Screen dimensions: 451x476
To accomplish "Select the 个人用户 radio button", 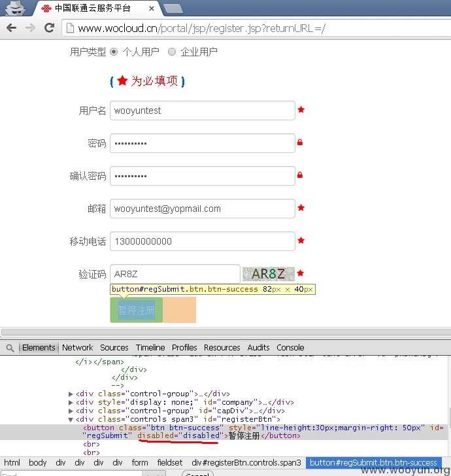I will point(114,52).
